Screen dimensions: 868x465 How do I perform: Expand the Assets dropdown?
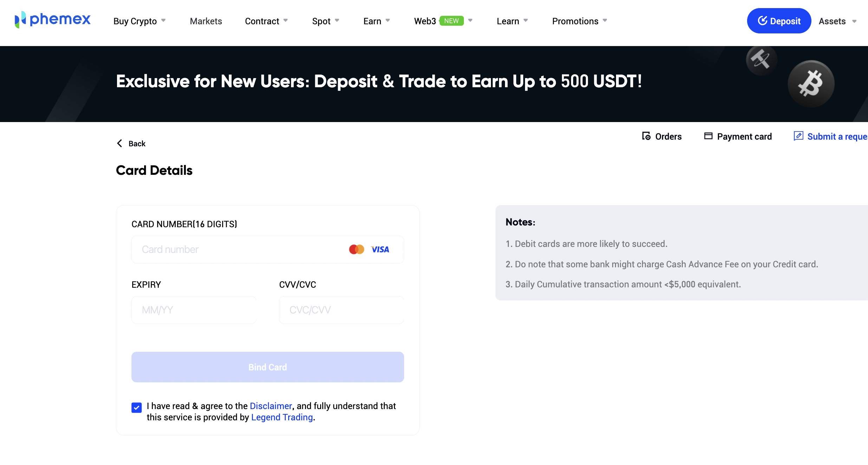click(x=838, y=21)
